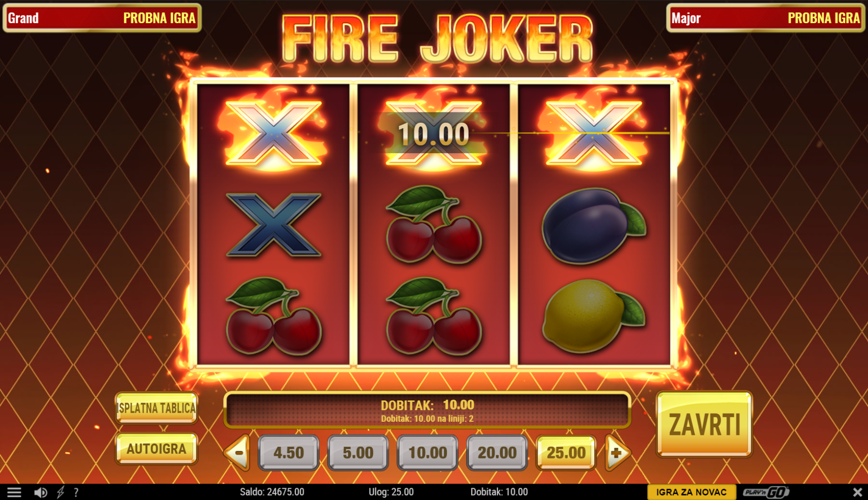Open the hamburger menu icon

click(14, 492)
